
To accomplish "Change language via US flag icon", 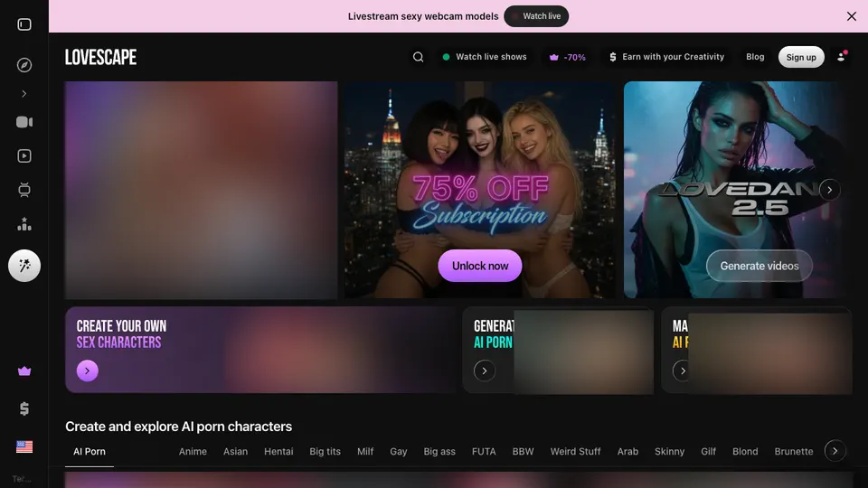I will tap(24, 446).
